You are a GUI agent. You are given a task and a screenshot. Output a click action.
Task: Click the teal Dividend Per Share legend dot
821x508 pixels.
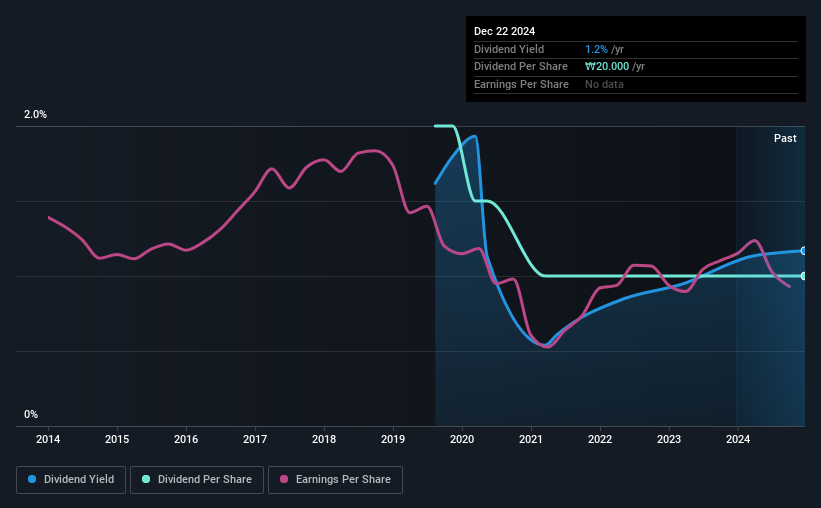click(146, 479)
